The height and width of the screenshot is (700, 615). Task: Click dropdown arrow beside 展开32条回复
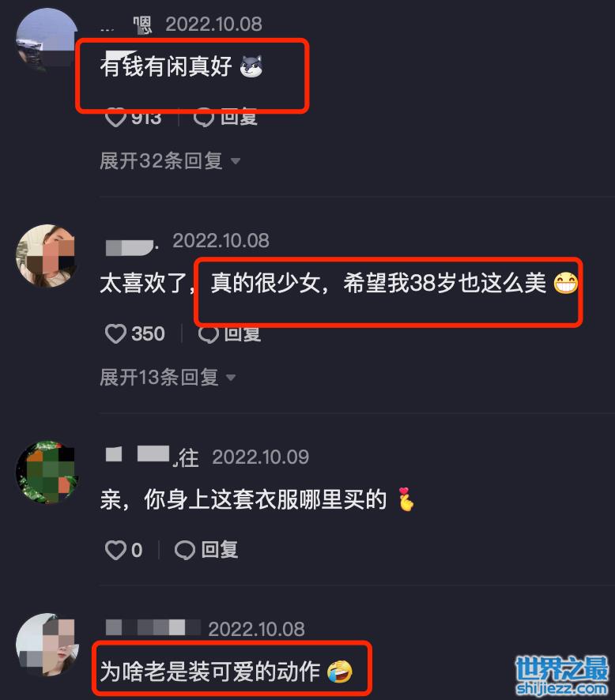(236, 161)
